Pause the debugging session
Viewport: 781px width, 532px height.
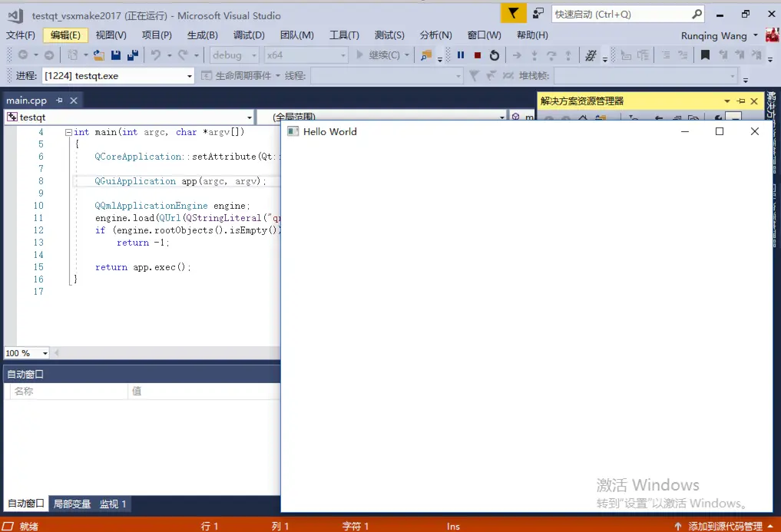click(x=461, y=55)
